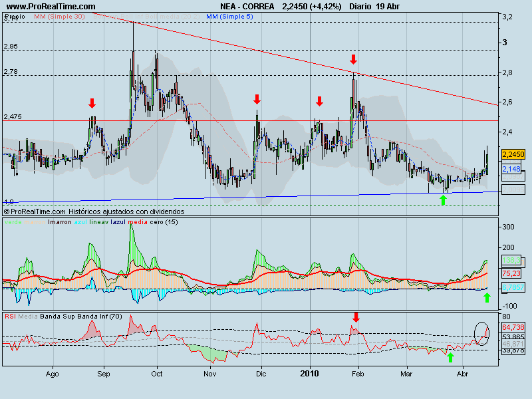The height and width of the screenshot is (399, 532).
Task: Click the 80 RSI axis value
Action: coord(506,317)
